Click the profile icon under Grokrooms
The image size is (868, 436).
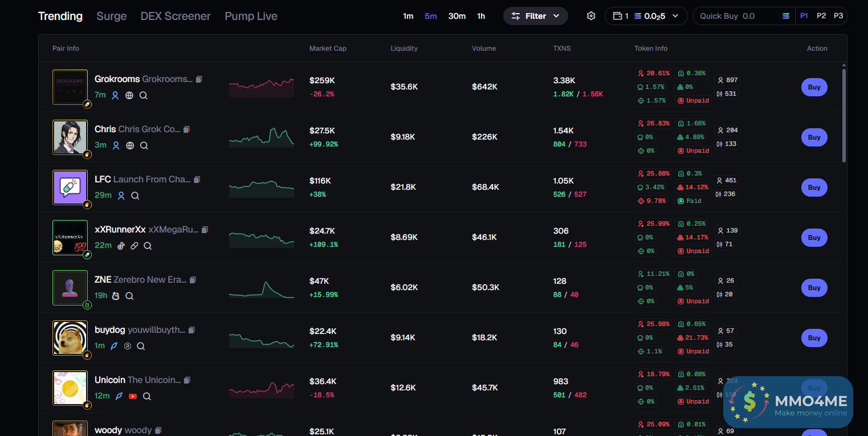[x=115, y=95]
